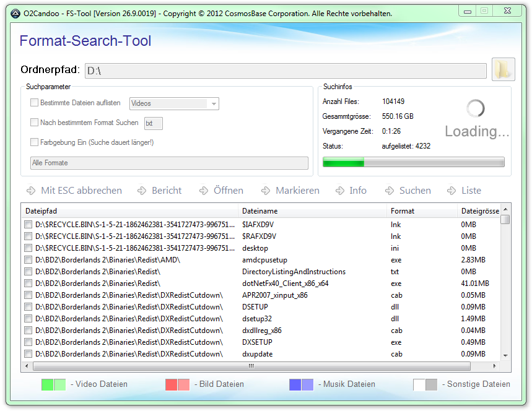Check the 'Farbgebung Ein' option
This screenshot has width=532, height=411.
point(35,142)
